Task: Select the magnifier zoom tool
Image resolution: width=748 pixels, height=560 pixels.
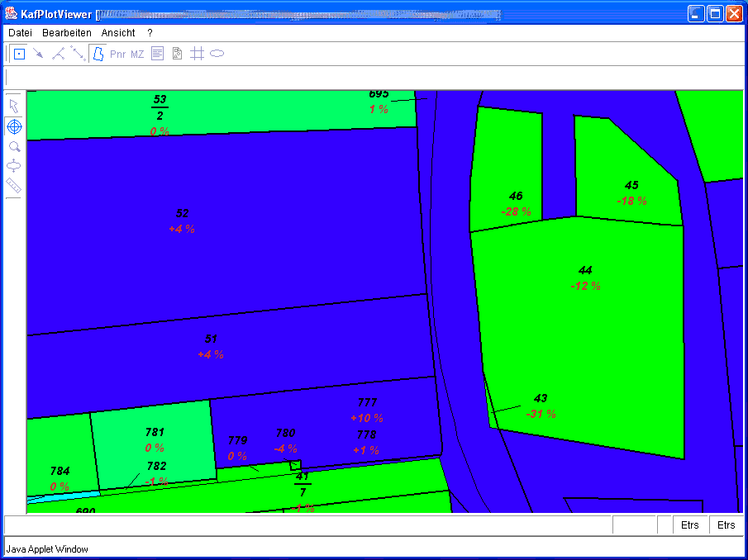Action: point(14,146)
